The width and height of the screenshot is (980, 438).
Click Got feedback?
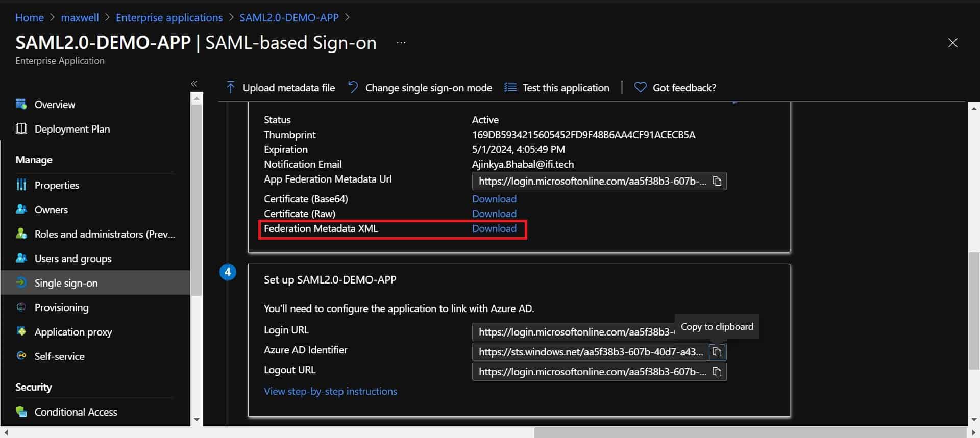(x=675, y=87)
